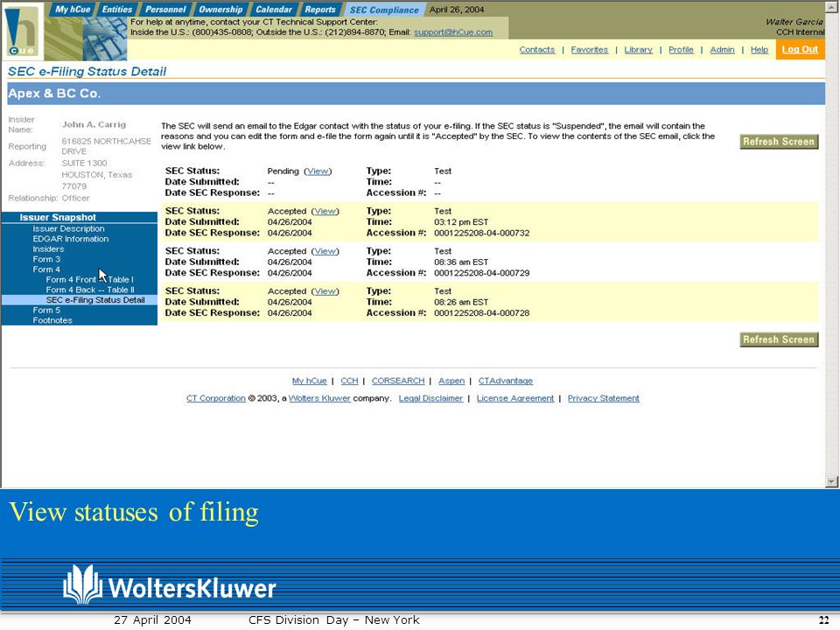
Task: Open the Wolters Kluwer link
Action: pos(319,399)
